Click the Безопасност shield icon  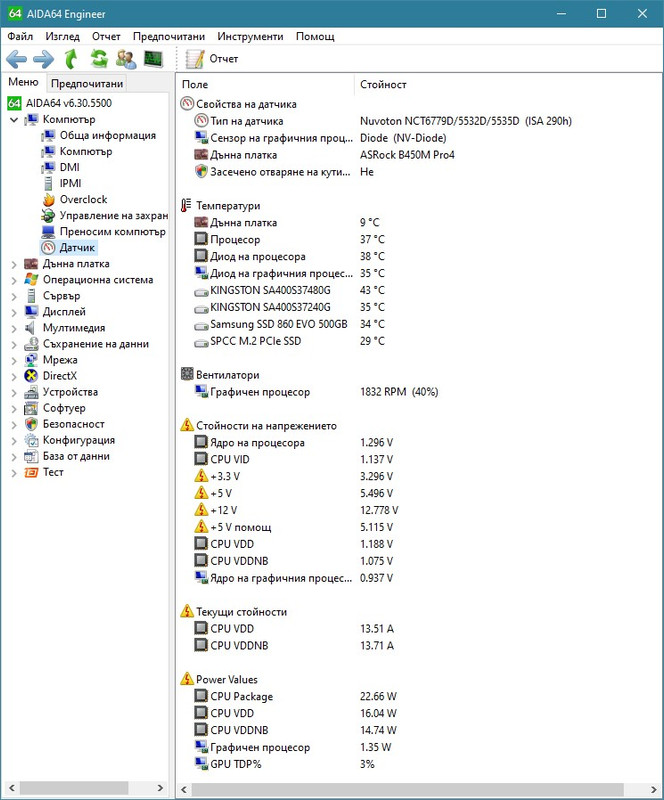coord(31,424)
